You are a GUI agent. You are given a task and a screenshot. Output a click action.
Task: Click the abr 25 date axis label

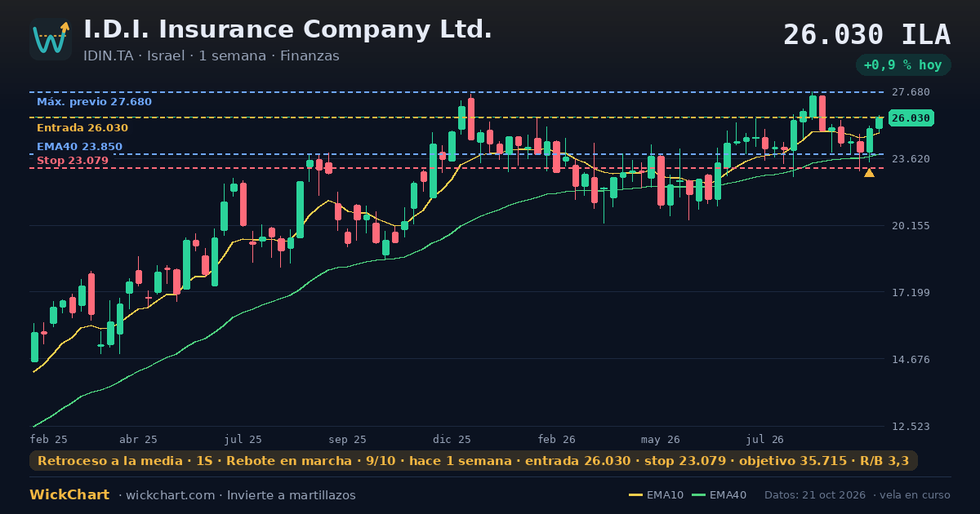(x=138, y=439)
